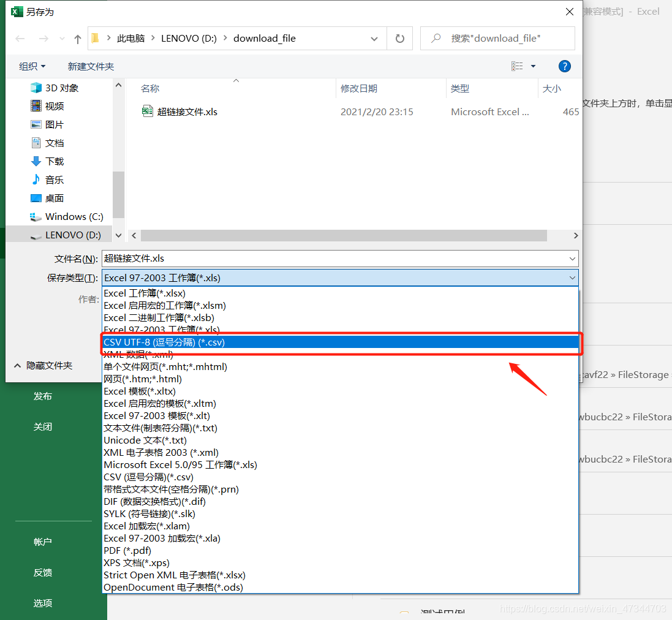The image size is (672, 620).
Task: Select 音乐 in navigation pane
Action: [47, 180]
